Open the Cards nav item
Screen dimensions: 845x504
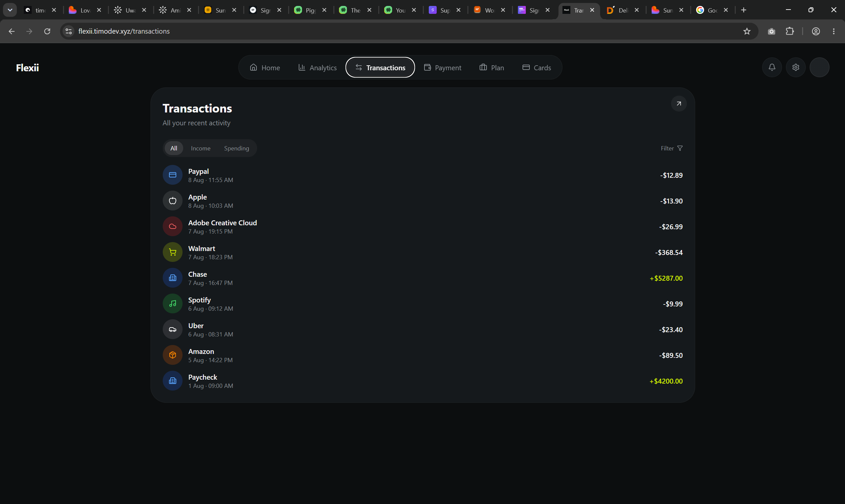(x=536, y=68)
